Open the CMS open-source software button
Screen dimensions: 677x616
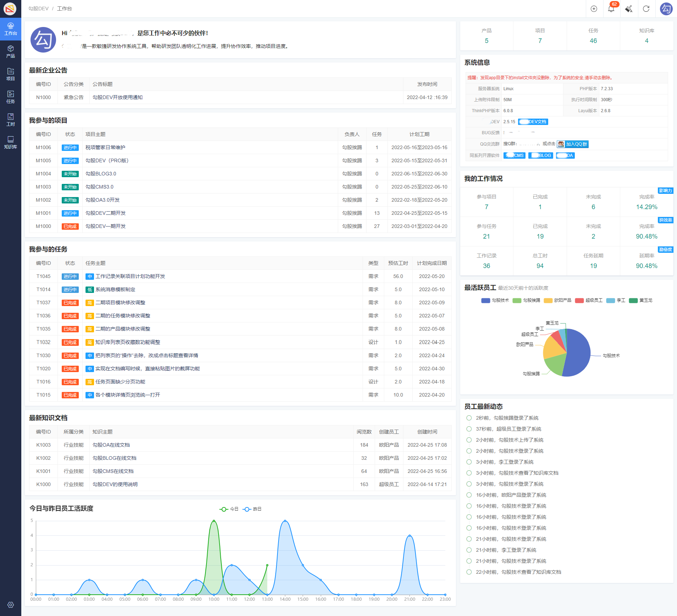point(514,156)
